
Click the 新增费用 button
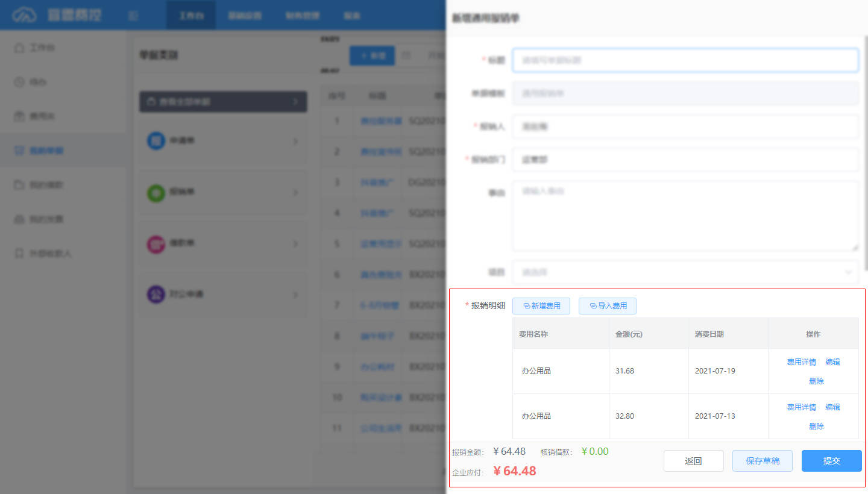541,306
